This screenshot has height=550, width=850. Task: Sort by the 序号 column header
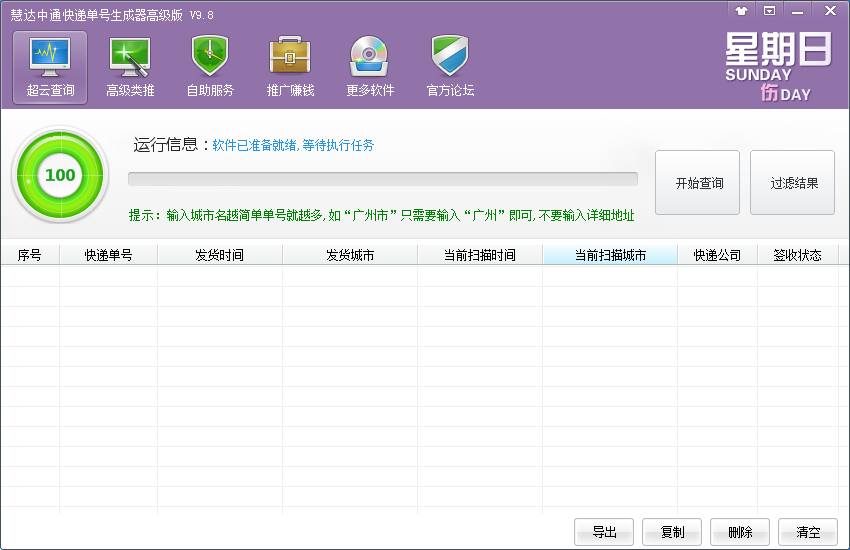pos(30,255)
